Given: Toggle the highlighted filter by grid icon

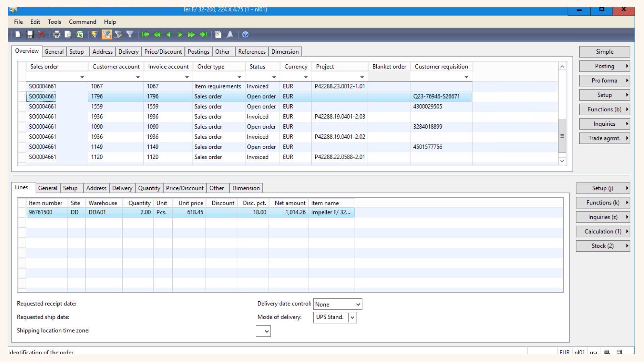Looking at the screenshot, I should point(107,35).
